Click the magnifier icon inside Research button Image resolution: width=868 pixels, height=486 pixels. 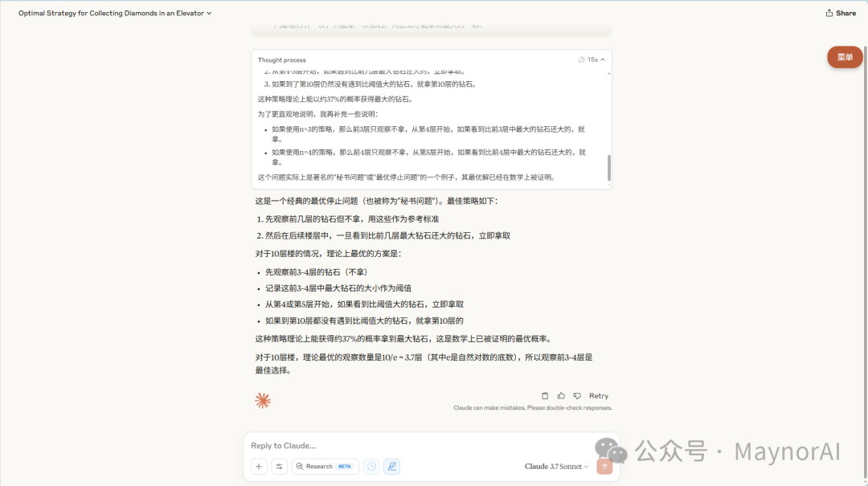[301, 466]
